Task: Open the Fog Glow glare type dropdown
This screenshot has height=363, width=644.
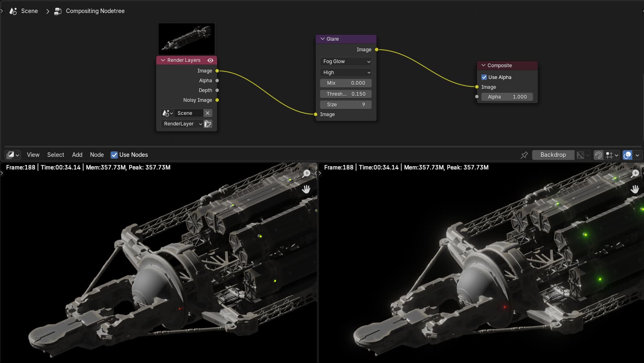Action: (346, 62)
